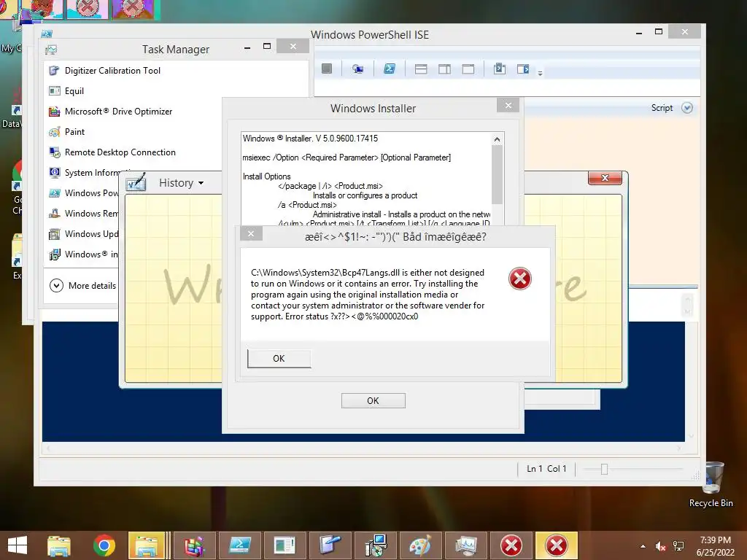
Task: Open the PowerShell ISE toolbar overflow arrow
Action: coord(541,74)
